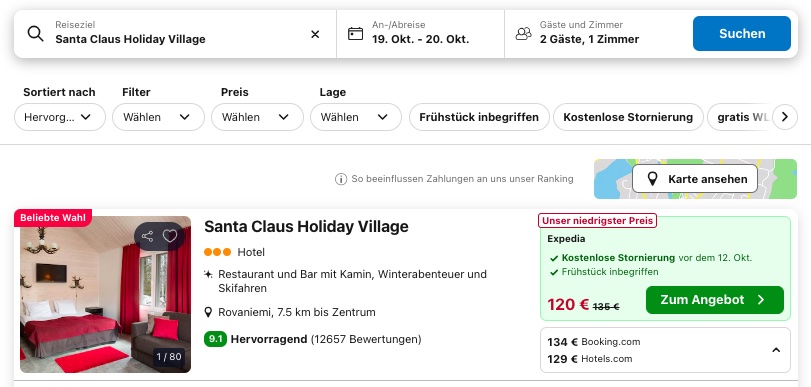Click the Beliebte Wahl badge
Viewport: 811px width, 387px height.
click(x=53, y=218)
